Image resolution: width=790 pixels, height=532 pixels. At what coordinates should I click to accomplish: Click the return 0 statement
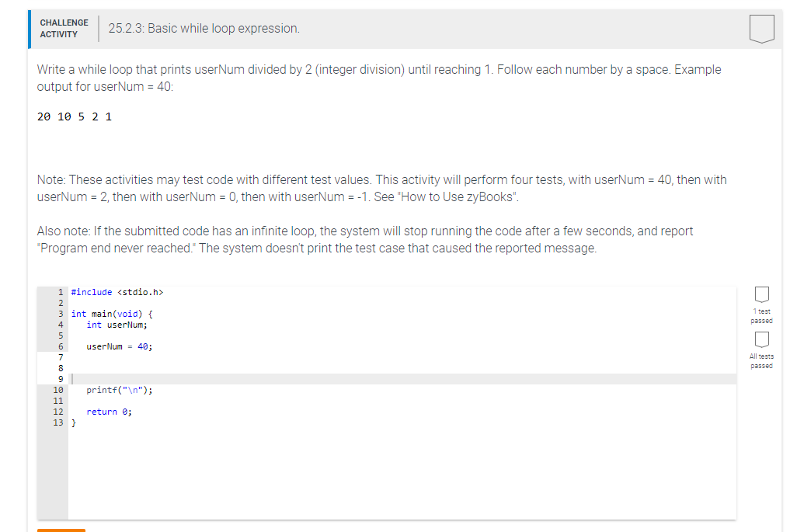coord(107,411)
